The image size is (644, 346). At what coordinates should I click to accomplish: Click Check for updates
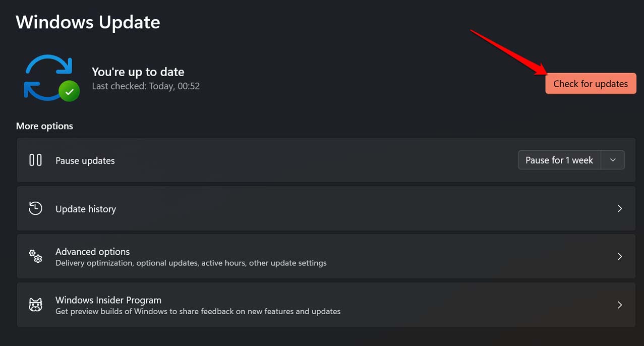pyautogui.click(x=590, y=84)
